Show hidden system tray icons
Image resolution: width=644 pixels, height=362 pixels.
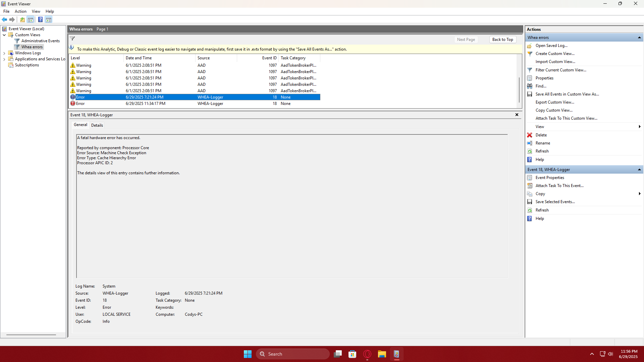(592, 354)
